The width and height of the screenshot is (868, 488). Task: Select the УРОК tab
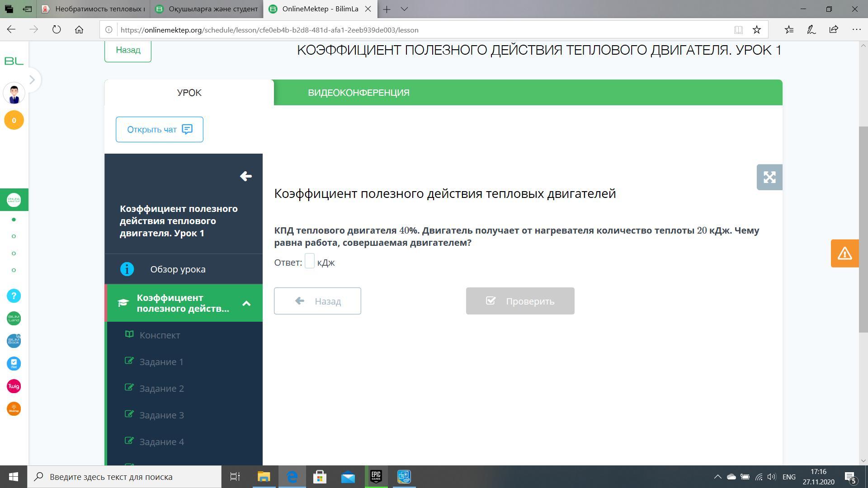[189, 93]
